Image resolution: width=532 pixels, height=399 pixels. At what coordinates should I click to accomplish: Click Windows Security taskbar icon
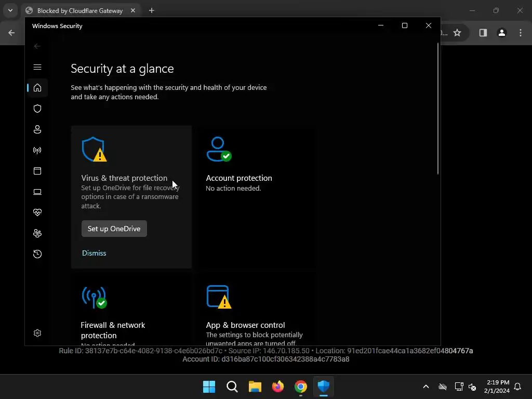click(323, 387)
